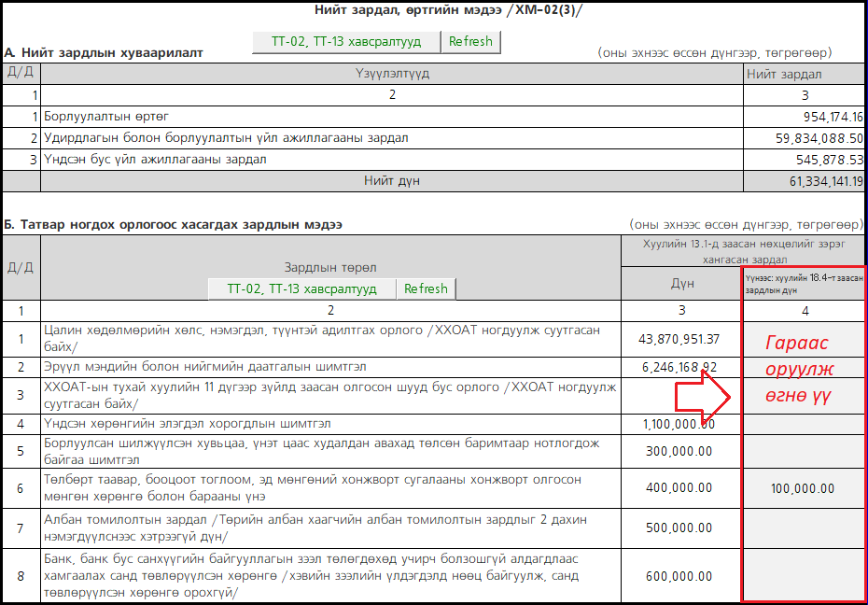868x605 pixels.
Task: Open ТТ-02, ТТ-13 хавсралтууд under Зардлын төрөл
Action: coord(301,288)
